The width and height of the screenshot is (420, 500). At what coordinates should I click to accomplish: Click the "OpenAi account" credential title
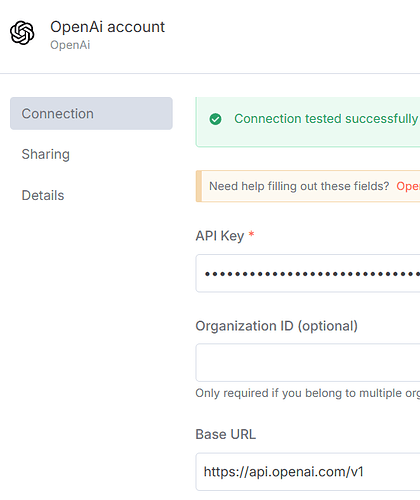[x=107, y=27]
